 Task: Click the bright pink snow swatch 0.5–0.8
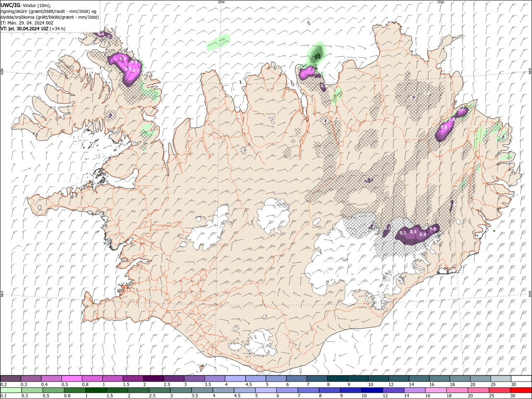(x=72, y=379)
